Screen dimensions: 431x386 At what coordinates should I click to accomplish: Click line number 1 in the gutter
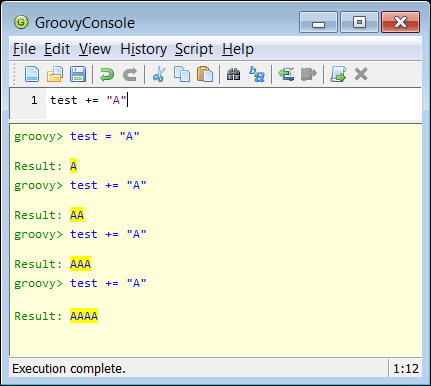coord(34,100)
